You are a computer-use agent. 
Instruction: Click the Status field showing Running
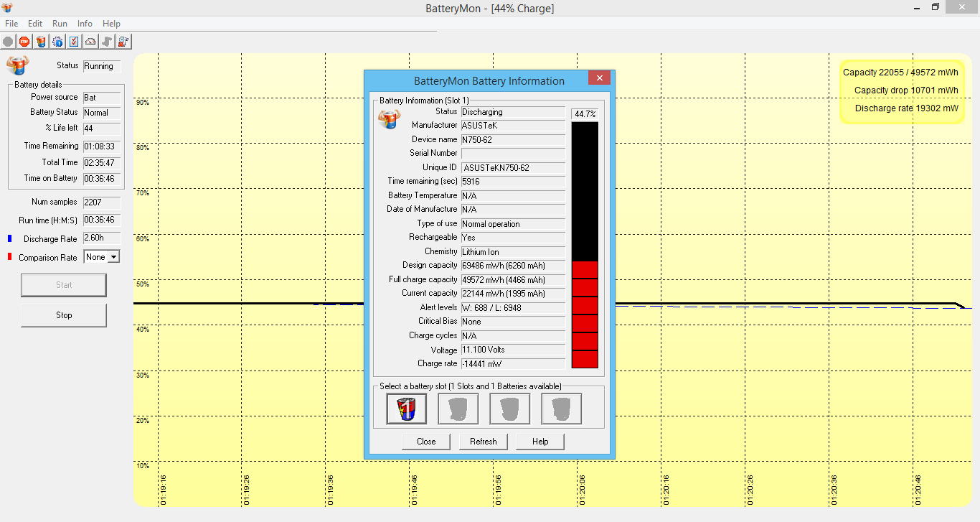tap(102, 66)
